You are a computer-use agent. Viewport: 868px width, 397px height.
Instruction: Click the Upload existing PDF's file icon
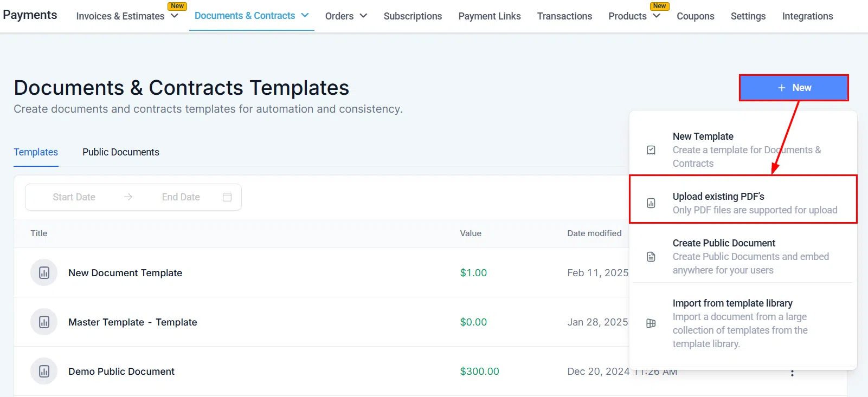651,203
